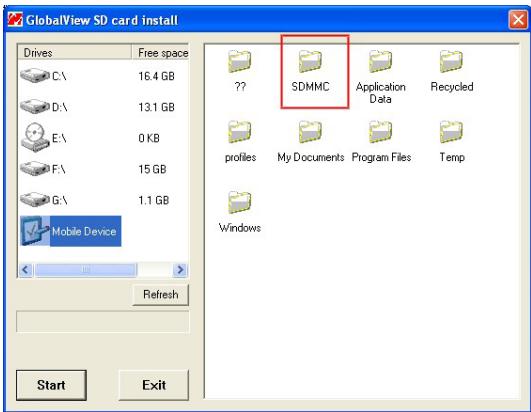Click the 16.4 GB free space value

(x=156, y=76)
